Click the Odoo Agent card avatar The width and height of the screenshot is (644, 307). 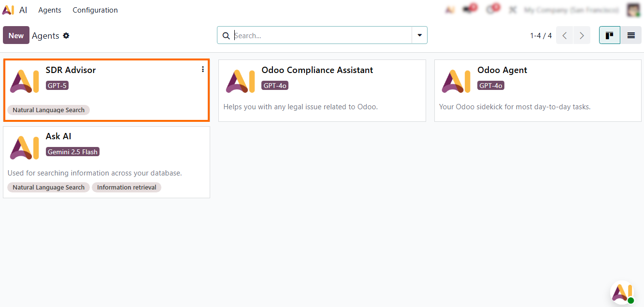(x=456, y=81)
